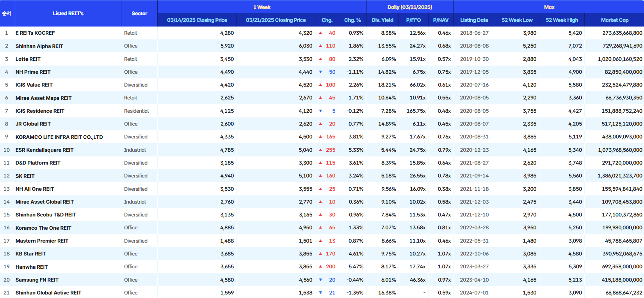Select Hanwha REIT name

click(32, 267)
